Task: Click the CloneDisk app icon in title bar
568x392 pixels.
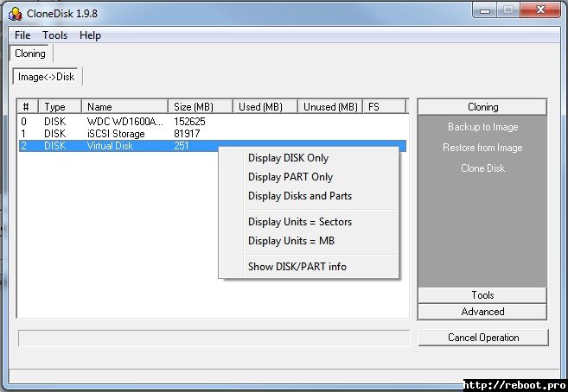Action: tap(16, 14)
